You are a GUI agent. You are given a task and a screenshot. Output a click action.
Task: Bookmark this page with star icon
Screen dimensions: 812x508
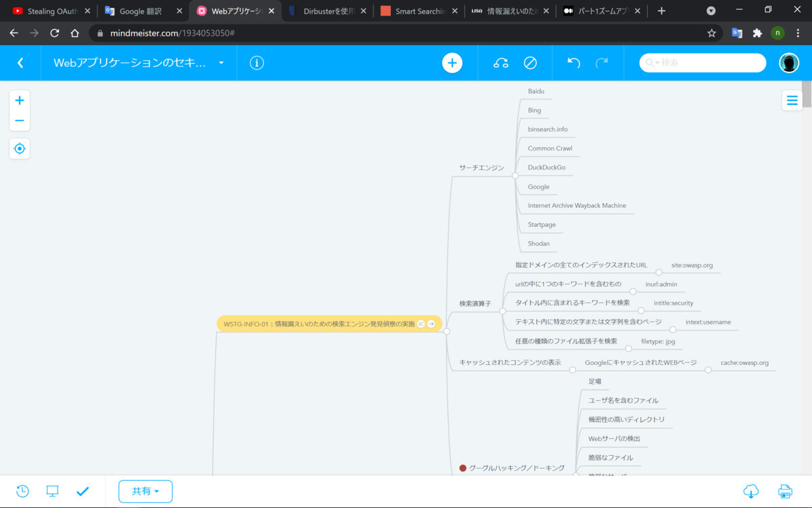click(x=711, y=33)
